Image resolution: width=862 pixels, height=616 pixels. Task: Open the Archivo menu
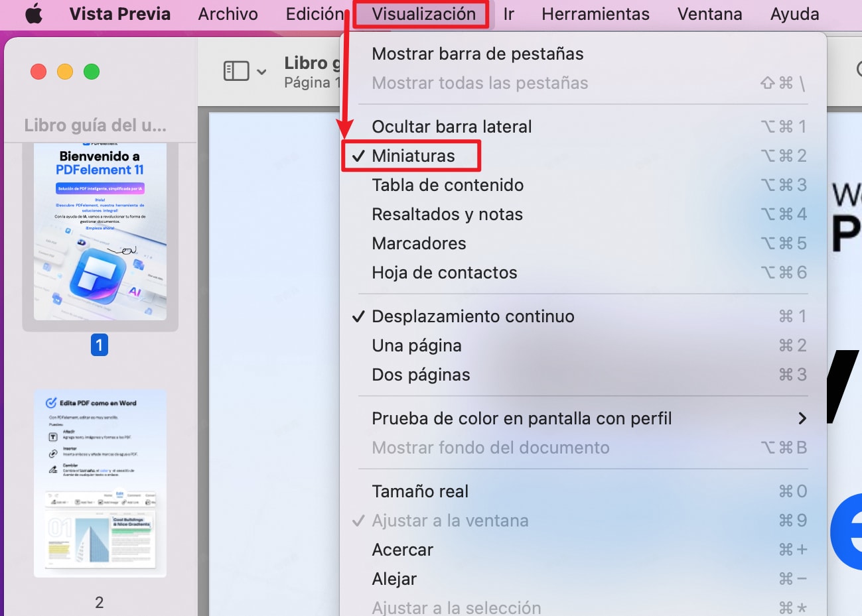pos(228,14)
